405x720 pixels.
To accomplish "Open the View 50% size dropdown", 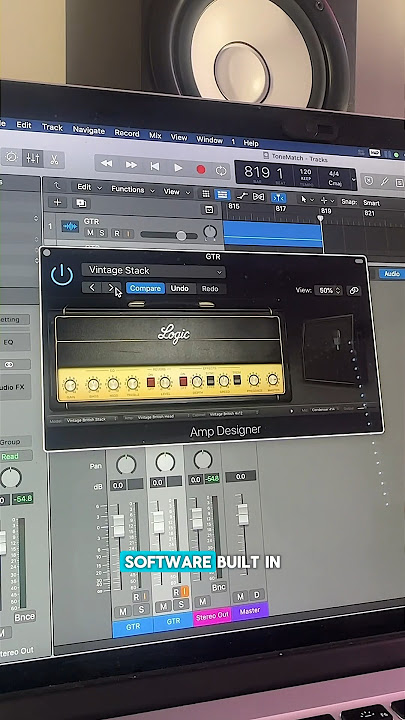I will (x=328, y=291).
